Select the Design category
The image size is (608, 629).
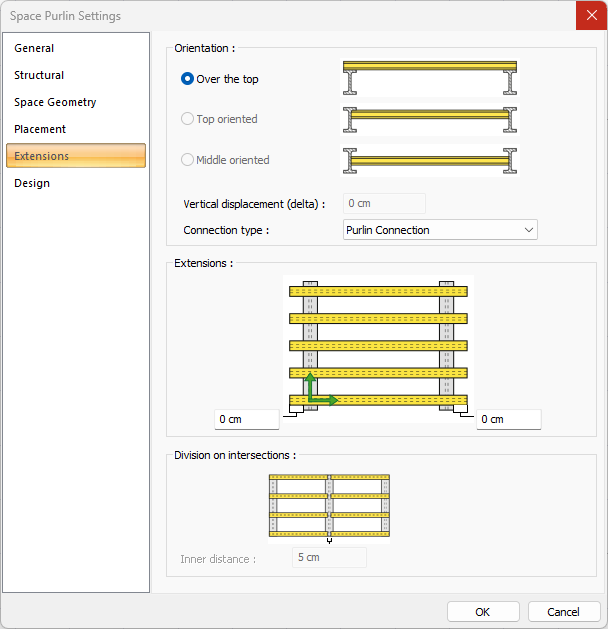(32, 183)
